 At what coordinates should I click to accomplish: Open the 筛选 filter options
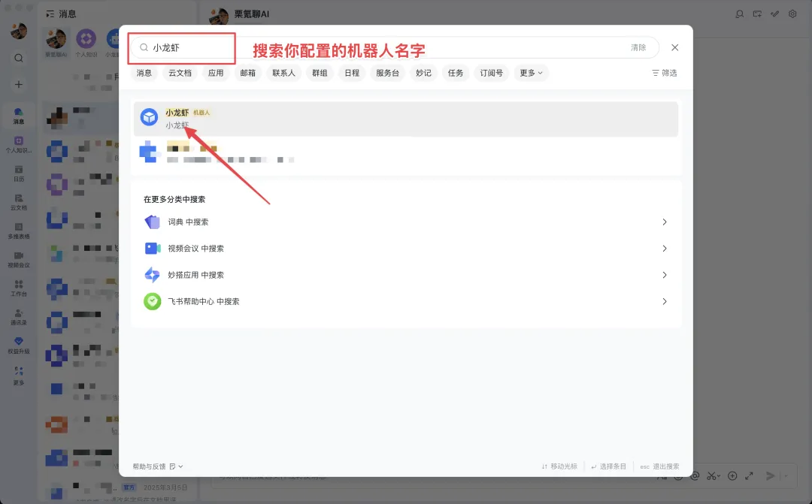point(665,73)
